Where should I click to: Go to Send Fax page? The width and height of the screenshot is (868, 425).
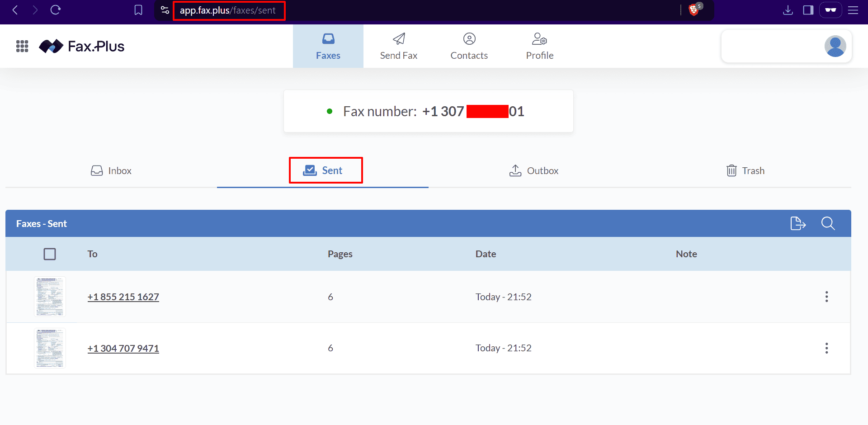pos(398,46)
